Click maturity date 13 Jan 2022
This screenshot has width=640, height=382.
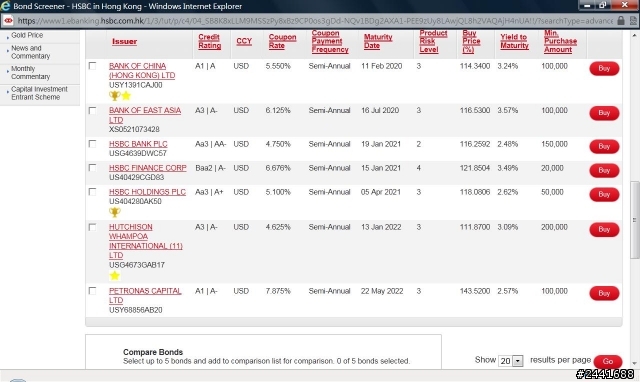pos(381,227)
